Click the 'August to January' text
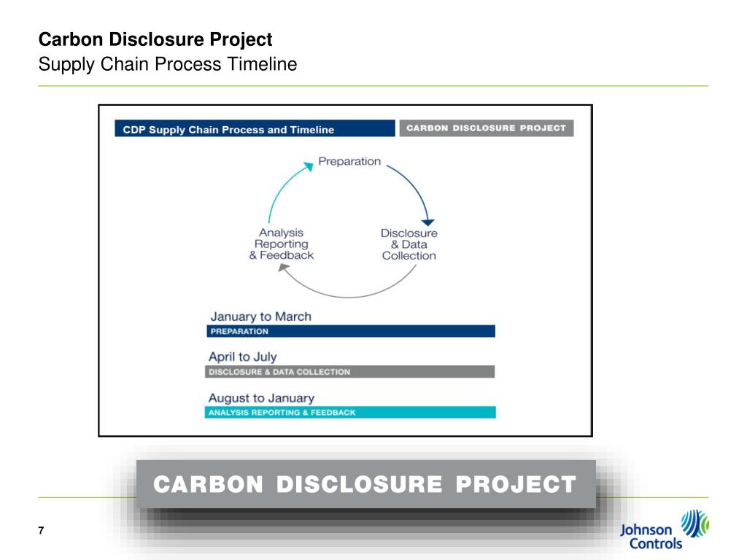The height and width of the screenshot is (560, 747). [x=261, y=398]
